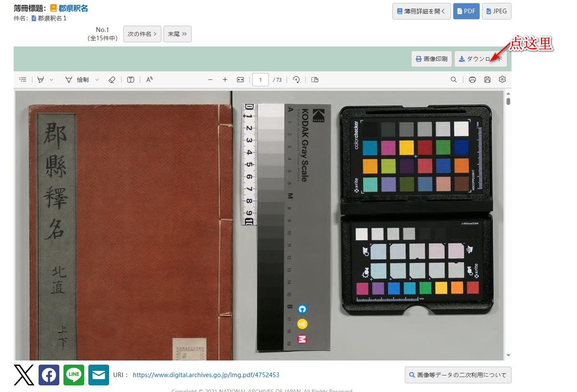Click the add text box icon

click(x=131, y=80)
